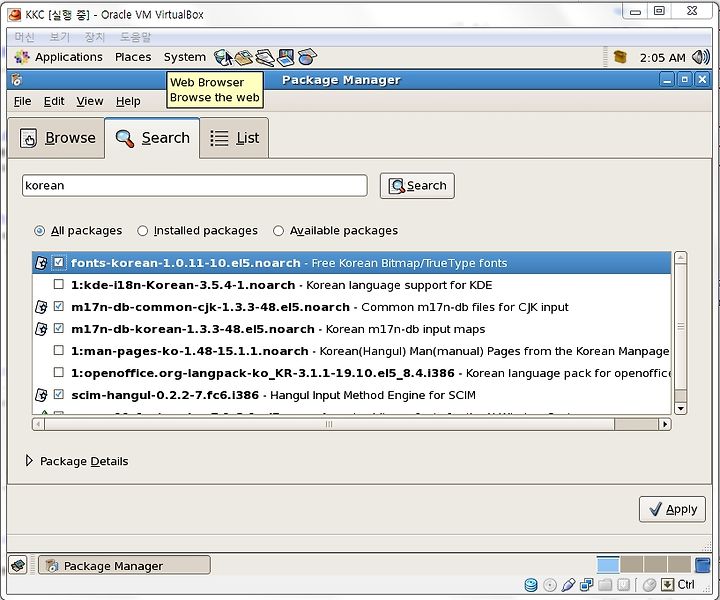Open the Places menu in GNOME panel
The width and height of the screenshot is (720, 600).
133,57
